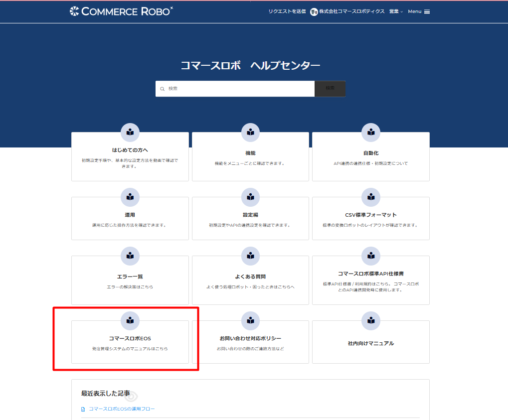Click the book icon above CSV標準フォーマット
Viewport: 508px width, 420px height.
tap(371, 197)
